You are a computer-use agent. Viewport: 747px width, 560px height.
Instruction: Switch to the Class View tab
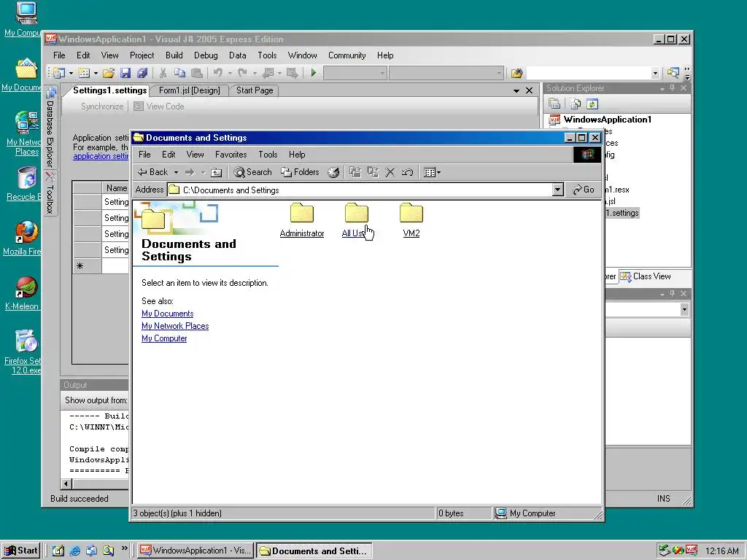pos(646,276)
